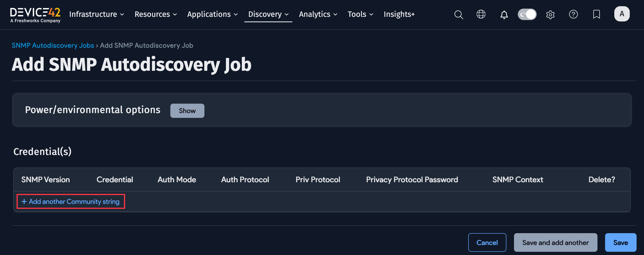Click the bookmark icon

coord(596,14)
